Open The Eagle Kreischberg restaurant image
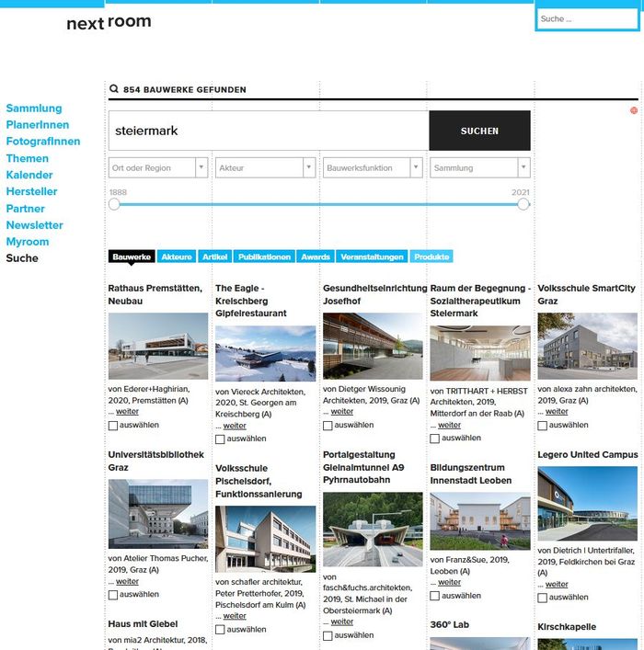This screenshot has height=650, width=644. pyautogui.click(x=265, y=353)
